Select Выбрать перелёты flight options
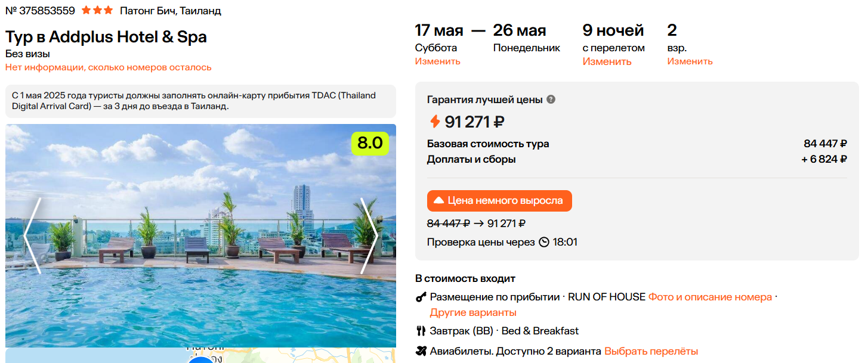Viewport: 868px width, 363px height. point(651,351)
